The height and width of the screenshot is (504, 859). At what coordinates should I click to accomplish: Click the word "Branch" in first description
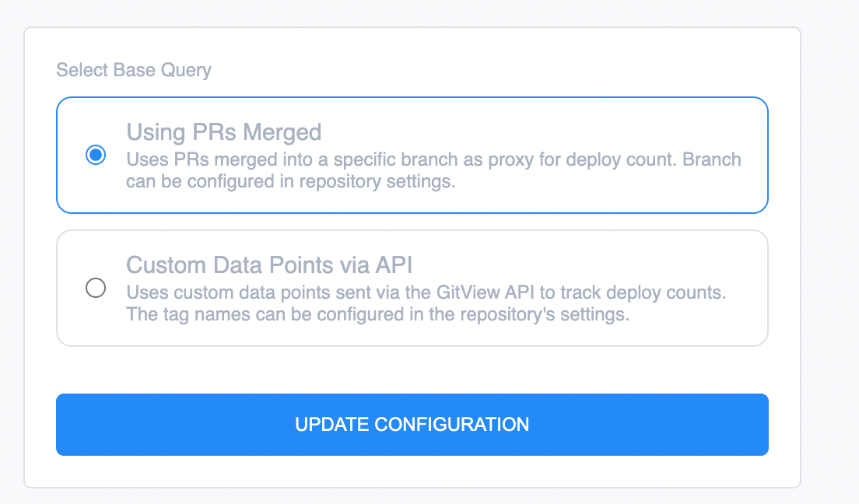point(712,159)
